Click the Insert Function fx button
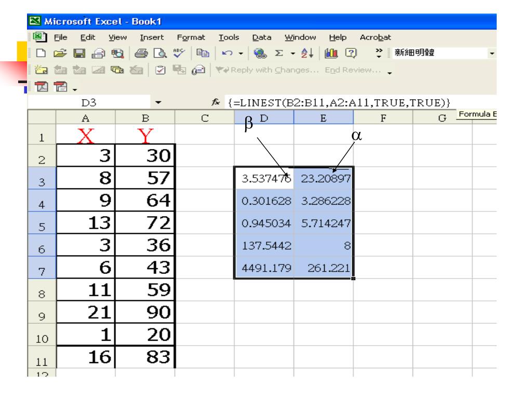Image resolution: width=532 pixels, height=399 pixels. [x=216, y=102]
